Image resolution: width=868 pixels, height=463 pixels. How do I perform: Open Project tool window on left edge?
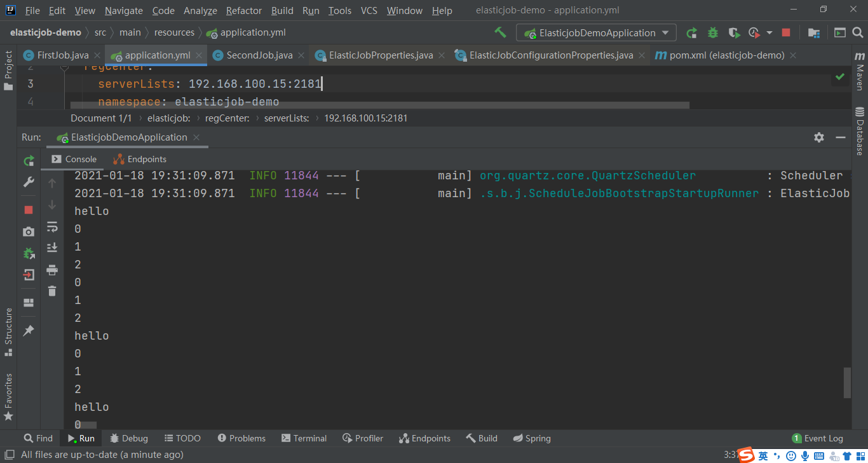[8, 71]
